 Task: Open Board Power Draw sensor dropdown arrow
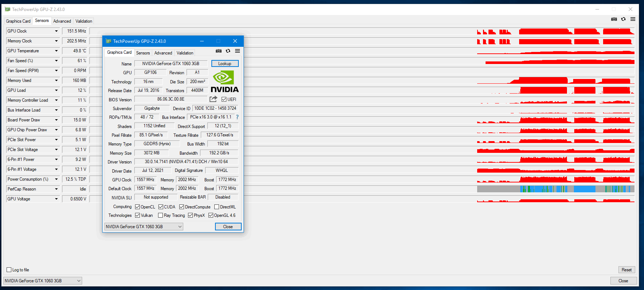click(x=56, y=120)
